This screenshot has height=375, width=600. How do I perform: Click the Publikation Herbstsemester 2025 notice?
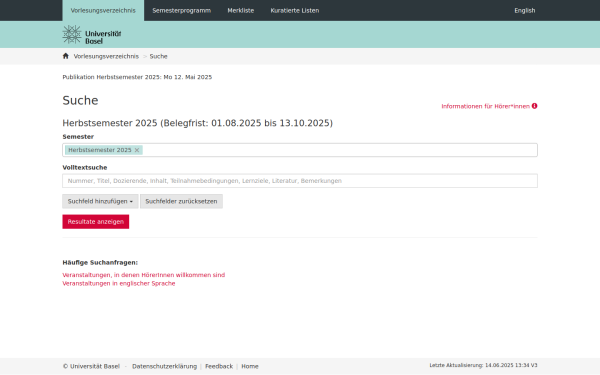coord(137,77)
